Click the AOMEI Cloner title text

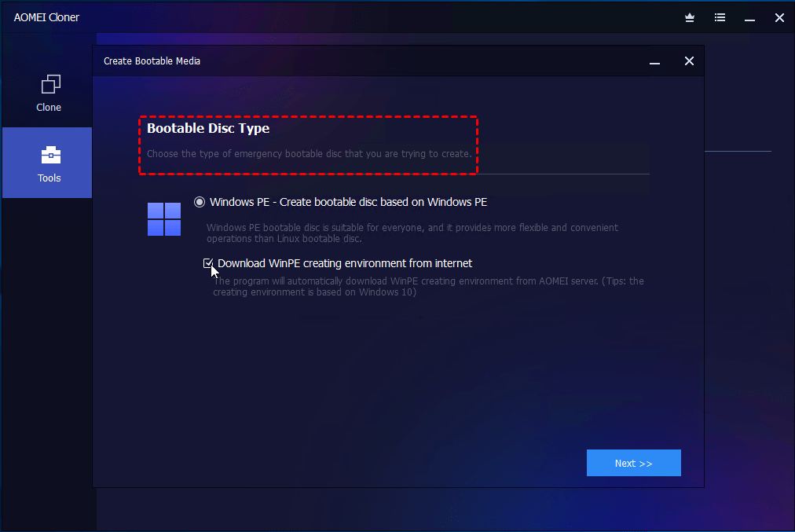[46, 17]
